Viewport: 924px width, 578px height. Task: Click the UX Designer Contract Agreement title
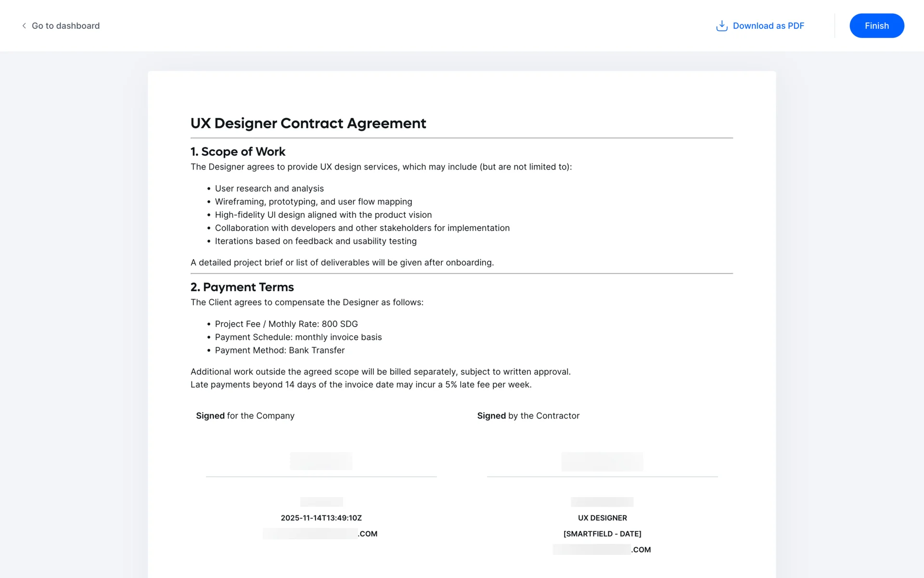tap(308, 123)
